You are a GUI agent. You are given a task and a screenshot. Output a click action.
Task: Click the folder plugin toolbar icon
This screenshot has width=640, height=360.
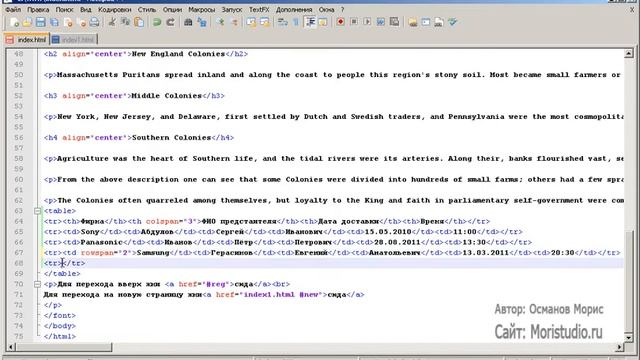[413, 22]
